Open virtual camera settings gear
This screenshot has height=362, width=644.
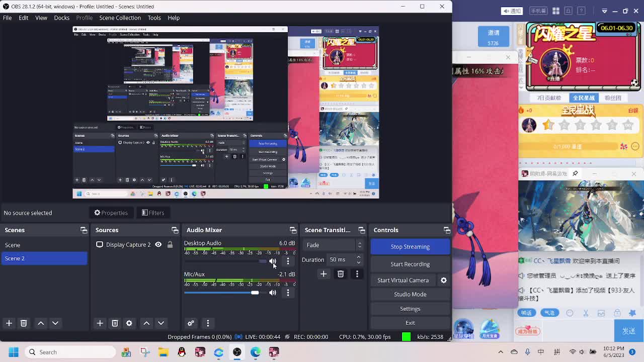tap(444, 280)
